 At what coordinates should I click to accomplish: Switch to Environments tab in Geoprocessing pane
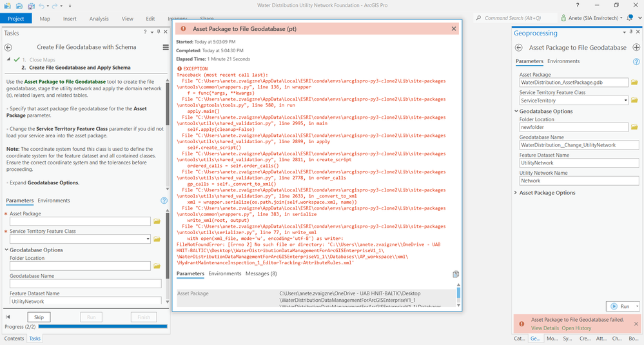(563, 61)
